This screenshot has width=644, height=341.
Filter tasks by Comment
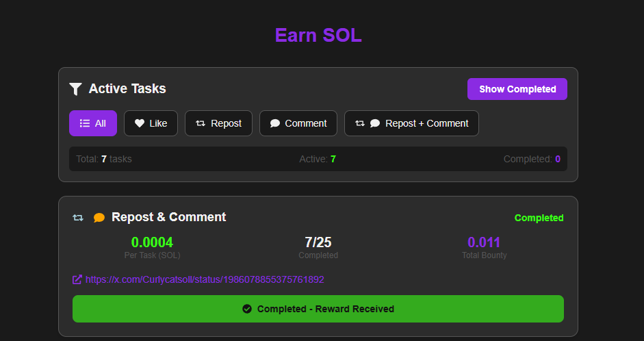298,123
